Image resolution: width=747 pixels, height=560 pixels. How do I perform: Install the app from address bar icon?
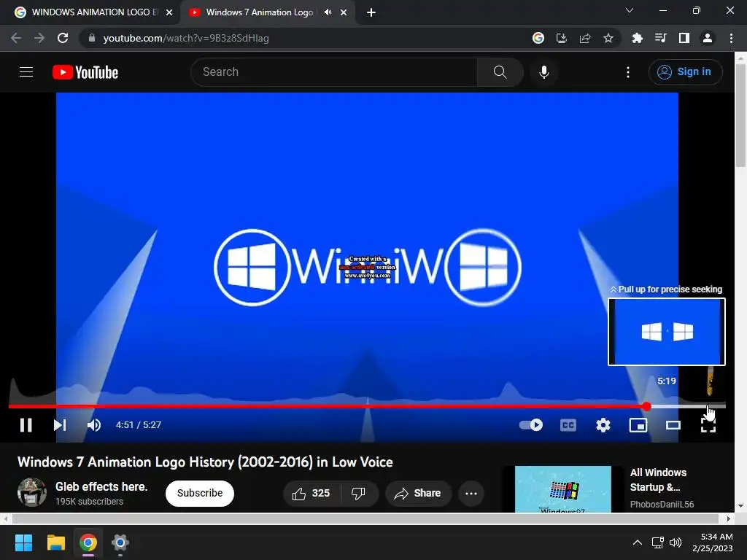coord(562,38)
